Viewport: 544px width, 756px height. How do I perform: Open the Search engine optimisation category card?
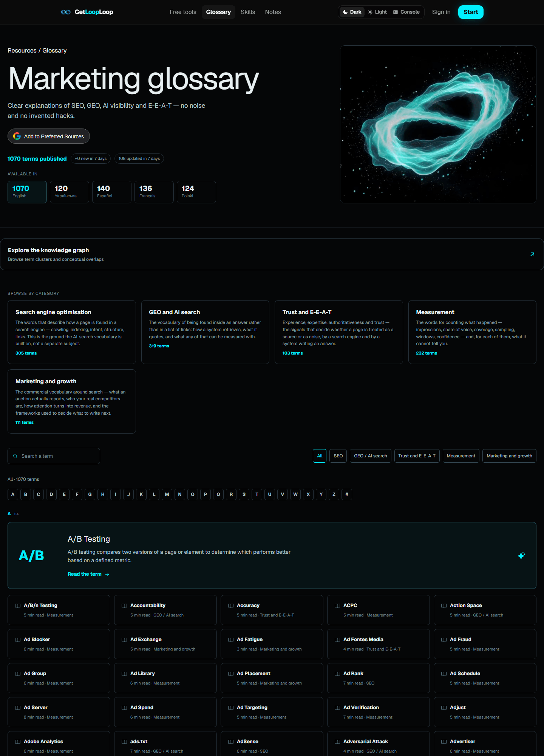72,332
